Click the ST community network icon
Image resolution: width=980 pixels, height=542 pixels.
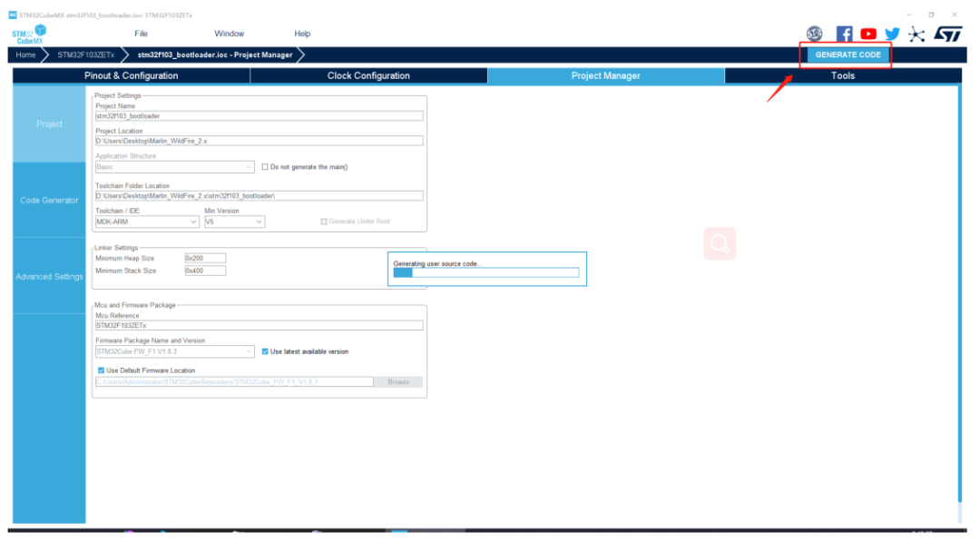click(x=916, y=34)
